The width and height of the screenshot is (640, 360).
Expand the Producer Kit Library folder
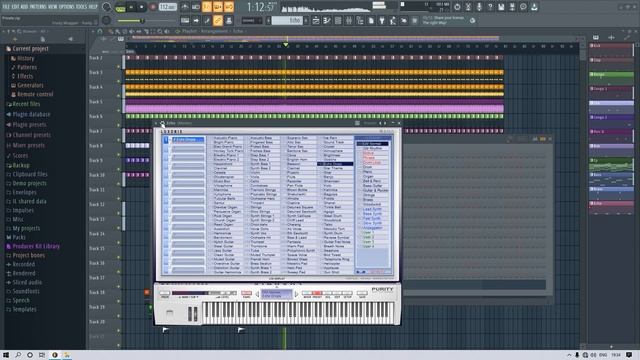[x=36, y=247]
